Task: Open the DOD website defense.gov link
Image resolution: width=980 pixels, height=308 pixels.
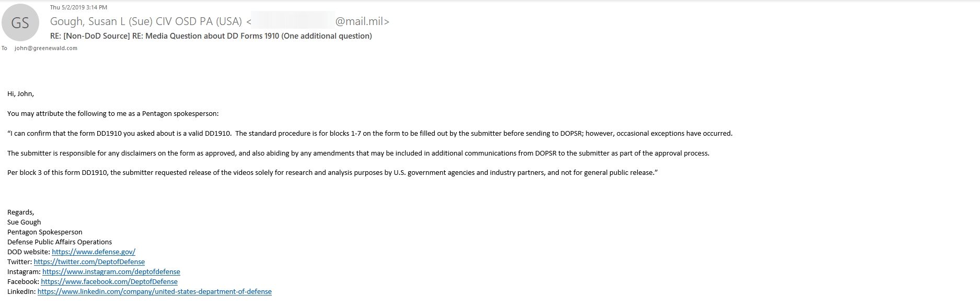Action: tap(94, 252)
